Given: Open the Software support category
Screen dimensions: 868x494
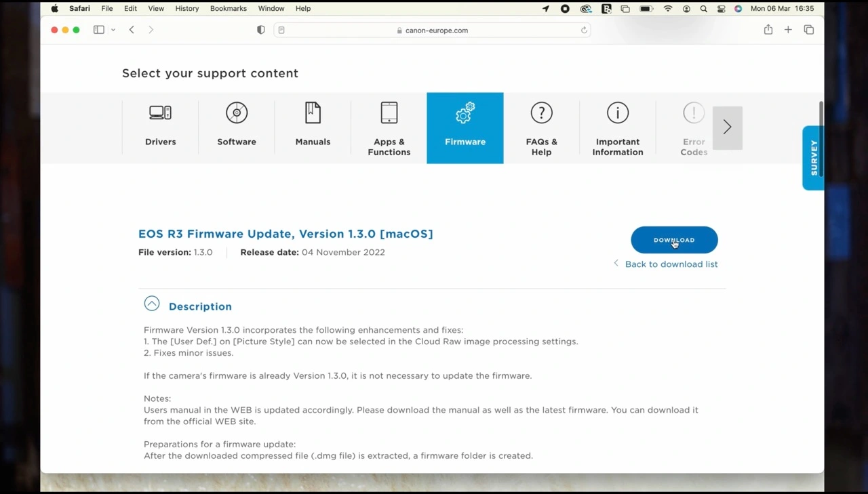Looking at the screenshot, I should pos(237,128).
